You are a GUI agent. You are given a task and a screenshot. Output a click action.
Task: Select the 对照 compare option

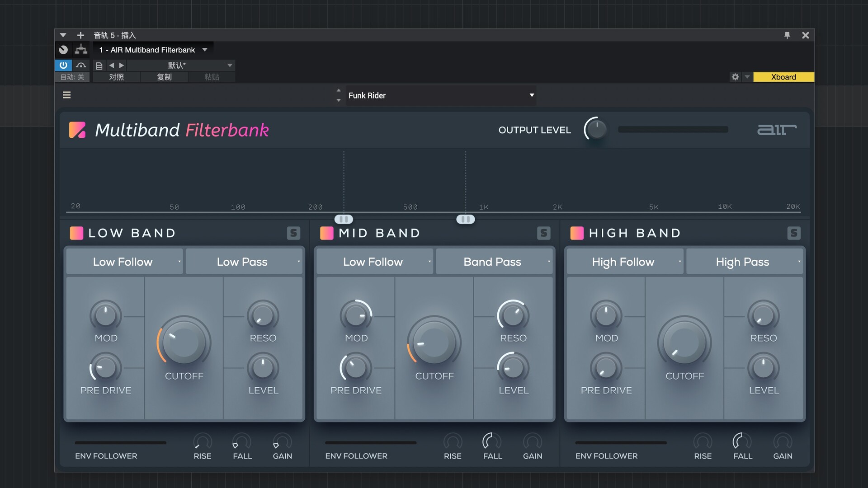(116, 77)
